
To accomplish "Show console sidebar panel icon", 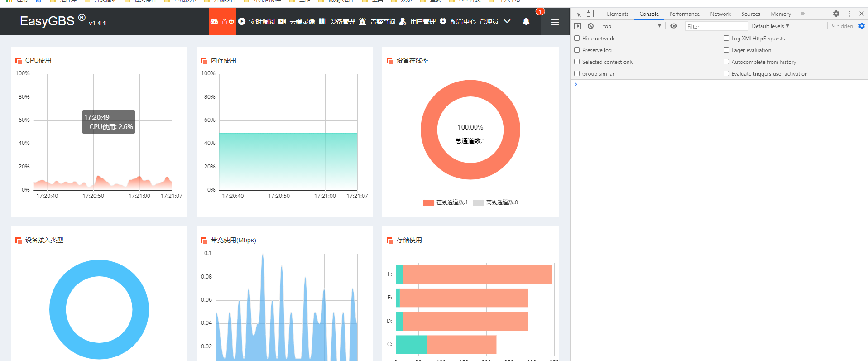I will tap(578, 26).
